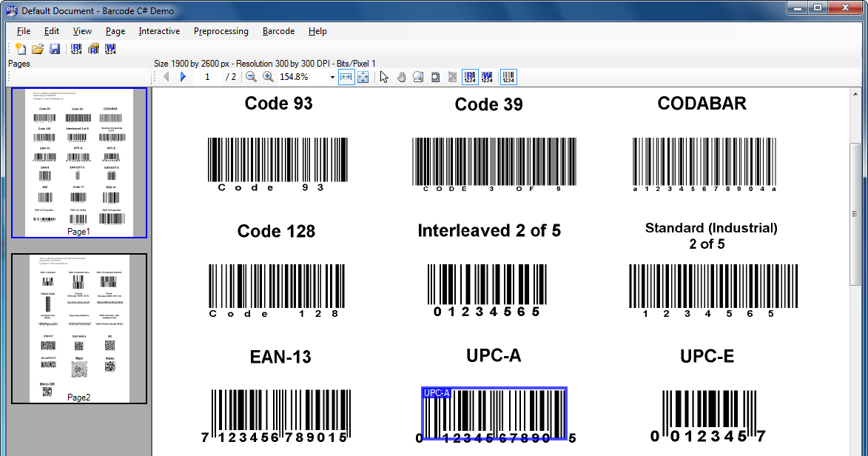This screenshot has height=456, width=868.
Task: Click the page number input field
Action: pos(207,76)
